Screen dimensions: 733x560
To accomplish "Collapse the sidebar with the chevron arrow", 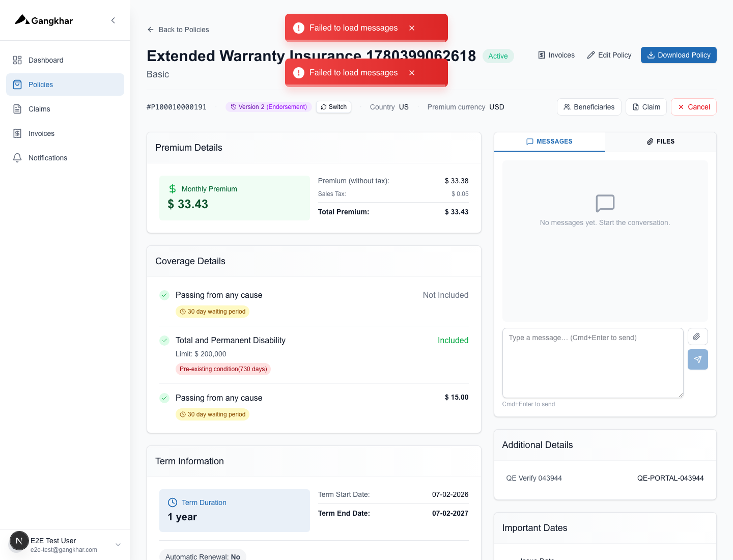I will click(x=113, y=20).
